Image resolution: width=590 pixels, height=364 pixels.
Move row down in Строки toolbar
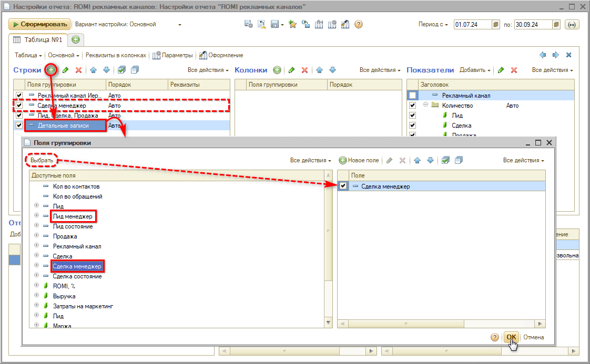(x=107, y=70)
